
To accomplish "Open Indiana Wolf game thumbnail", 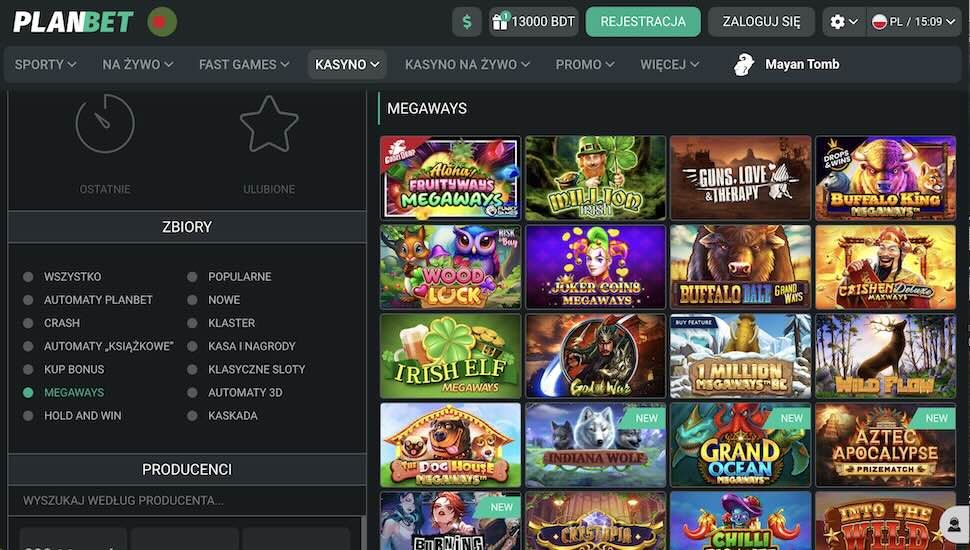I will [x=595, y=445].
